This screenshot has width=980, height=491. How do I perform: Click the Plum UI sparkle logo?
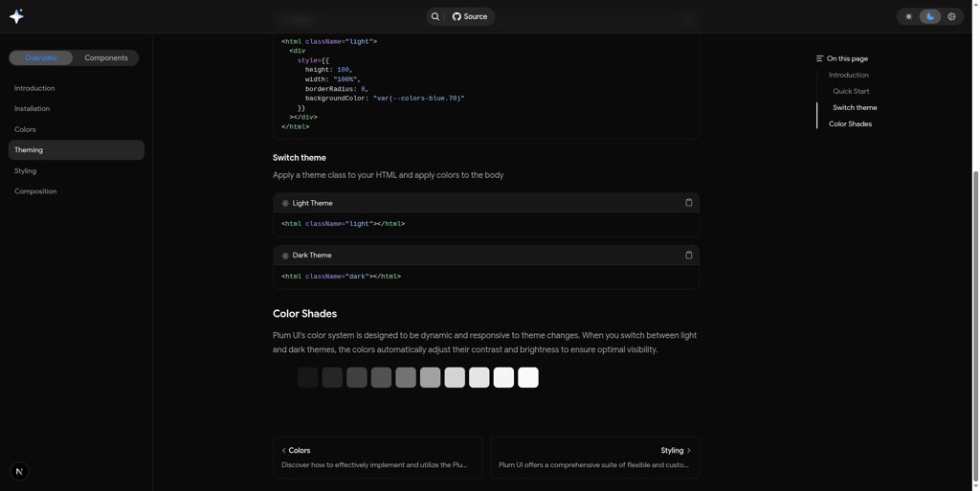pos(17,16)
